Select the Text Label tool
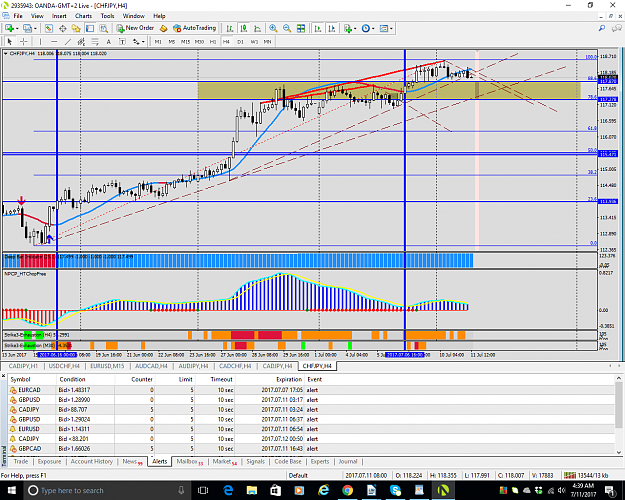This screenshot has width=625, height=500. click(122, 41)
